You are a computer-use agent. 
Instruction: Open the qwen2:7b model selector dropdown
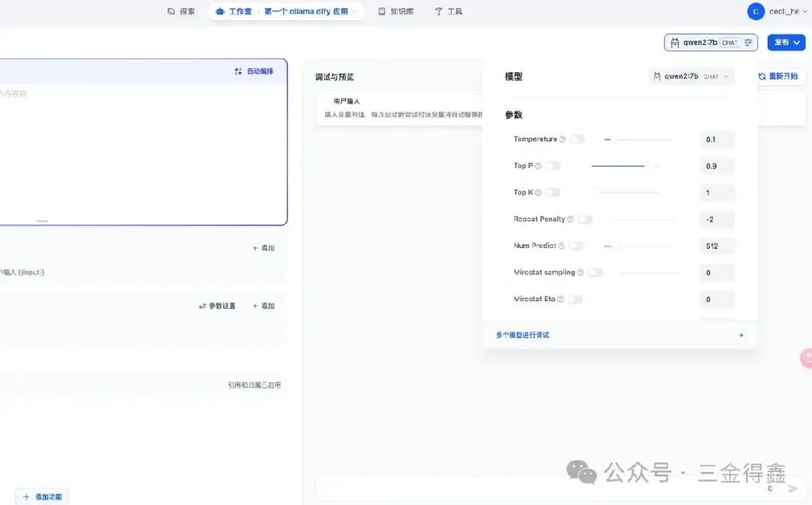710,42
